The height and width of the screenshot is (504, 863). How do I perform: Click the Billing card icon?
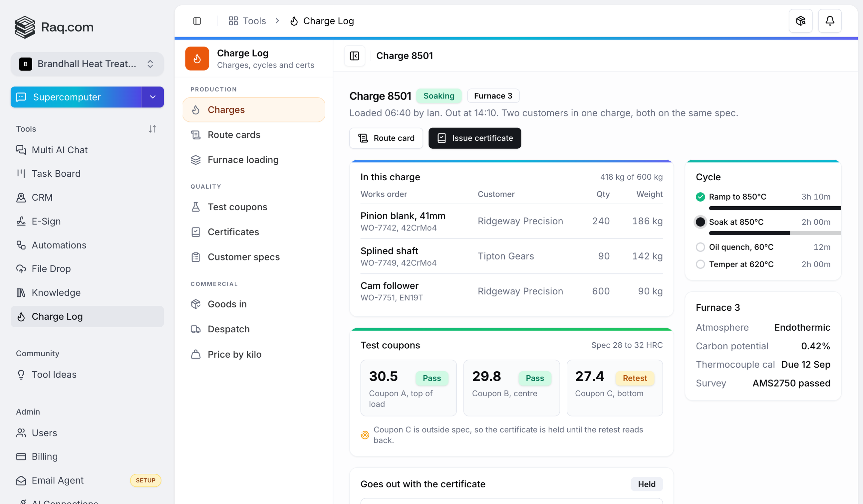point(21,456)
